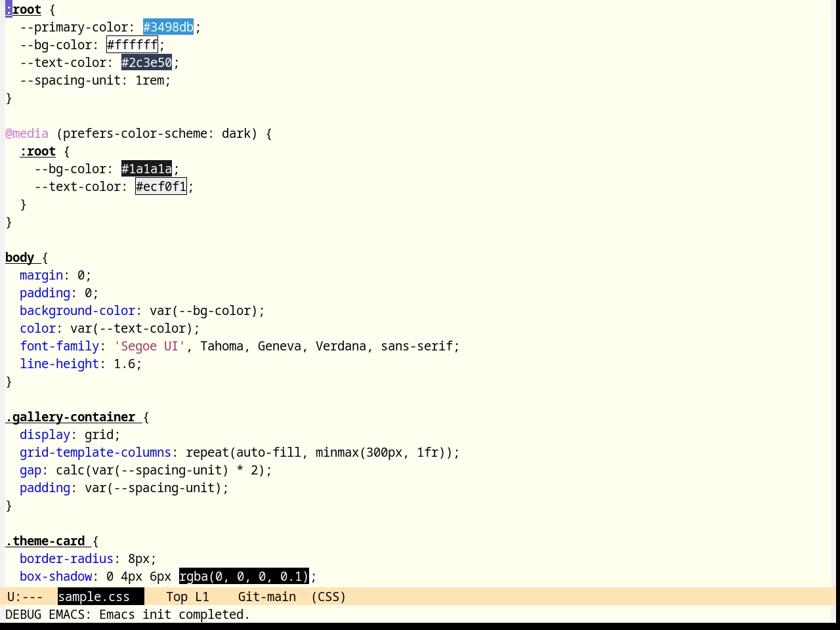Screen dimensions: 840x630
Task: Click the var(--bg-color) value
Action: click(x=203, y=310)
